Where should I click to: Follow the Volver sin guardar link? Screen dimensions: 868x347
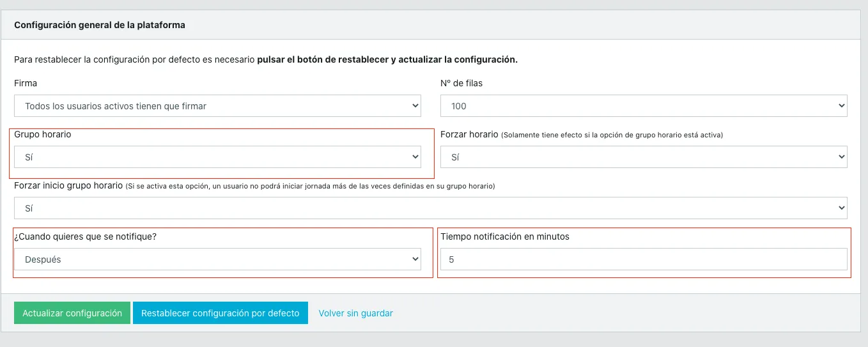[355, 313]
